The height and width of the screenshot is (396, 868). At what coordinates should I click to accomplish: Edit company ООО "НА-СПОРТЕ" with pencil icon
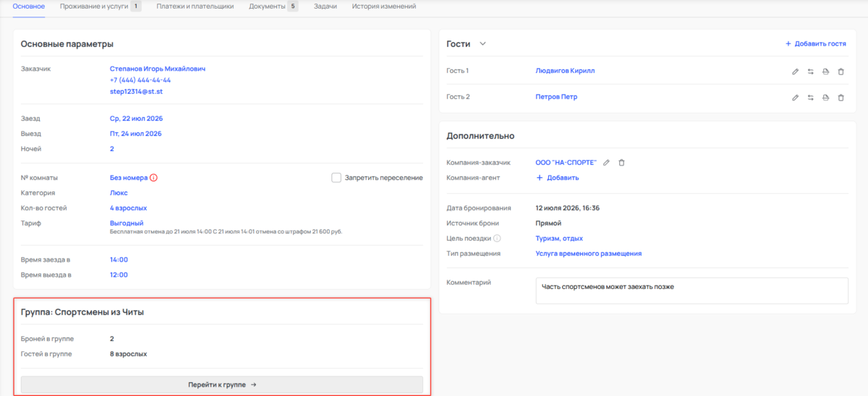coord(607,163)
